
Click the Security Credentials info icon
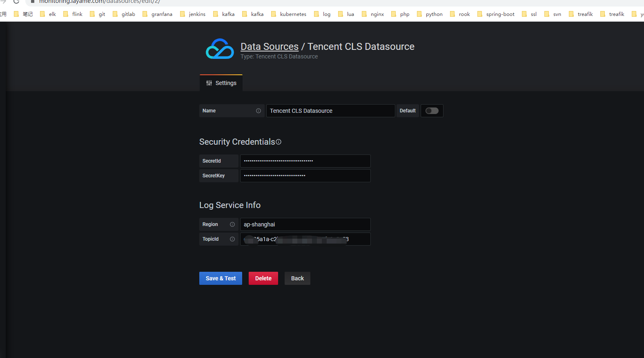click(x=279, y=142)
